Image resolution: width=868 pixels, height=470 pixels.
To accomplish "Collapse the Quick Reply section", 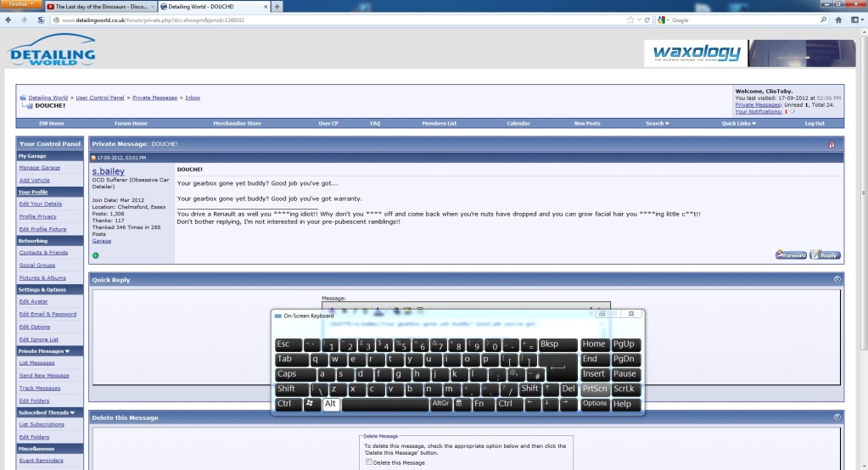I will coord(837,279).
